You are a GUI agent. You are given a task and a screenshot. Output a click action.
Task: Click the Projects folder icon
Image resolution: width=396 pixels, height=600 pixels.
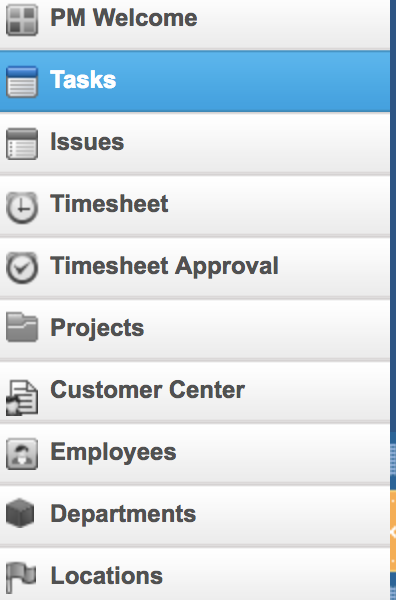(22, 328)
